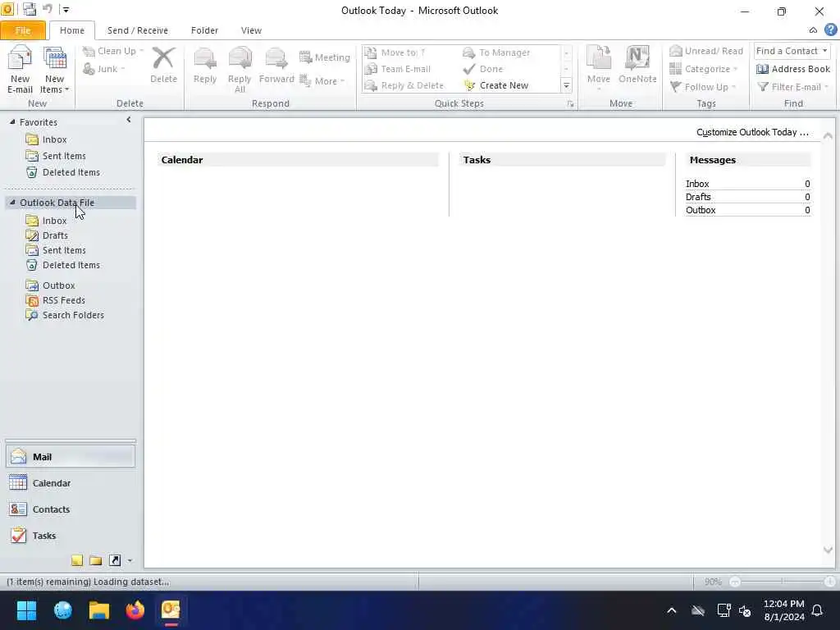
Task: Show hidden system tray icons
Action: point(671,610)
